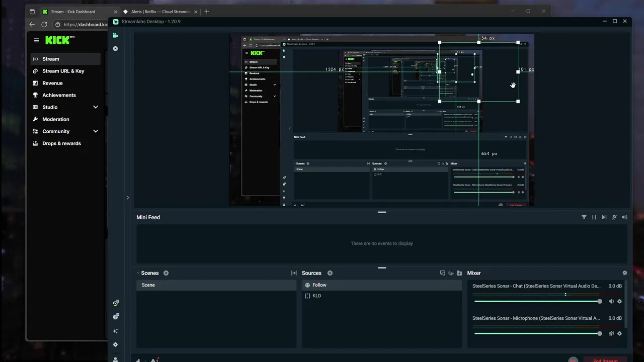
Task: Click the add folder icon in Sources header
Action: point(459,273)
